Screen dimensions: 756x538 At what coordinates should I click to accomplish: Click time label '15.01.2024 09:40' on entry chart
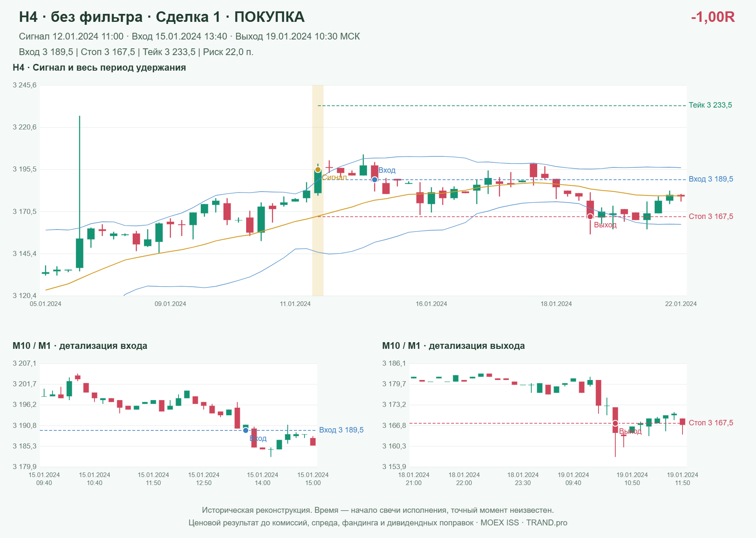[44, 479]
